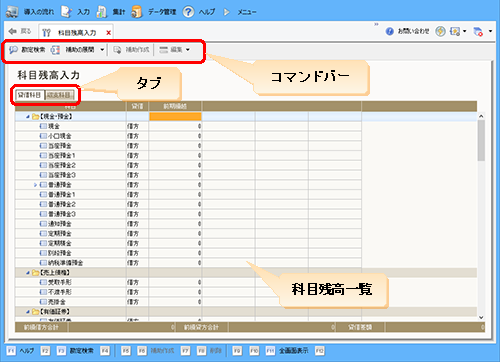
Task: Select the 科目残高入力 document tab
Action: [77, 33]
